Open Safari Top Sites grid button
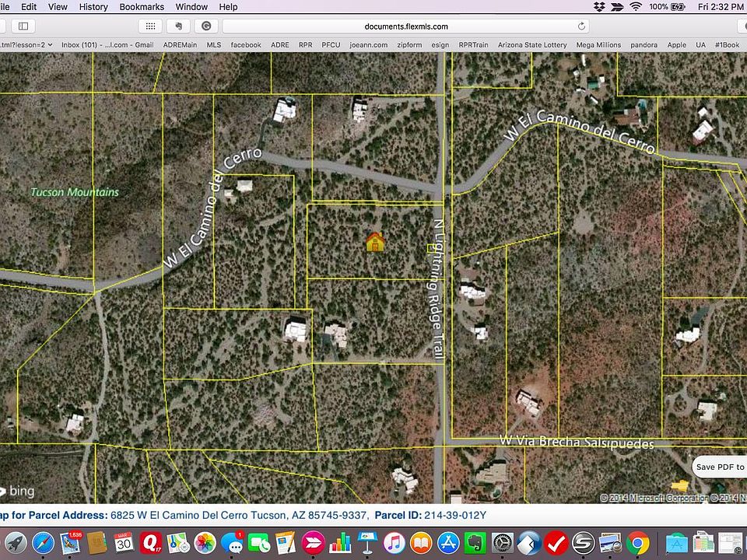Screen dimensions: 747x560 [x=150, y=26]
